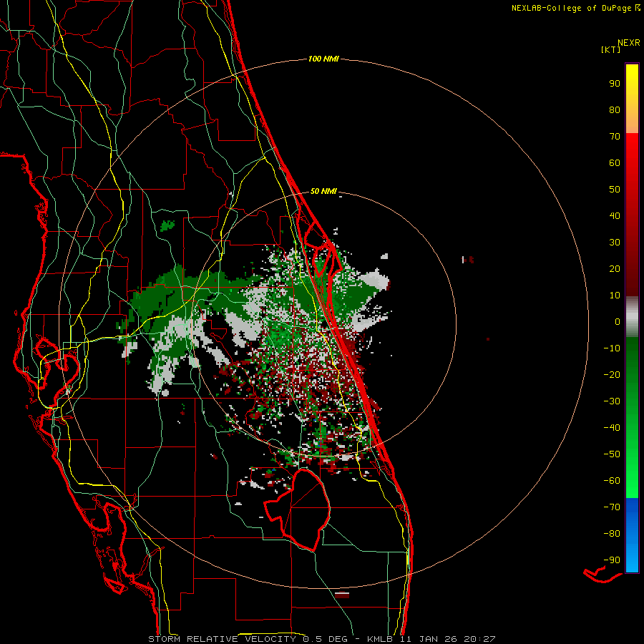644x644 pixels.
Task: Click the '-40' velocity scale label
Action: point(612,428)
